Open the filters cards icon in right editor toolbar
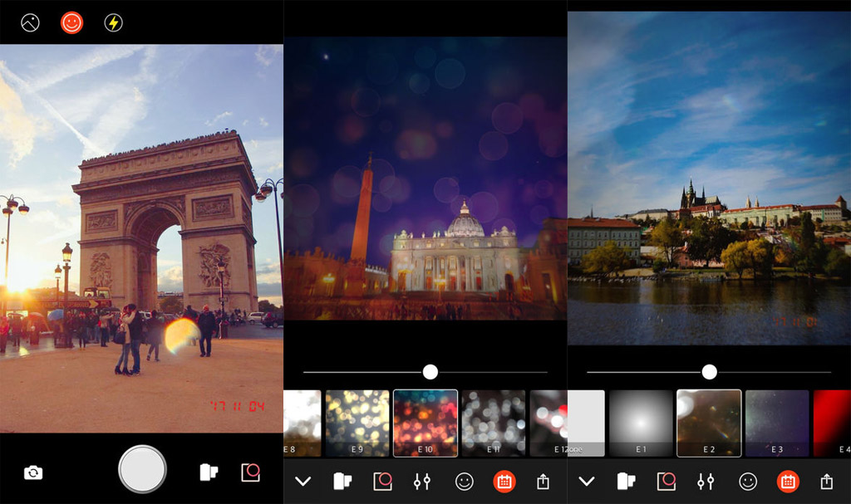Image resolution: width=851 pixels, height=504 pixels. pyautogui.click(x=627, y=482)
